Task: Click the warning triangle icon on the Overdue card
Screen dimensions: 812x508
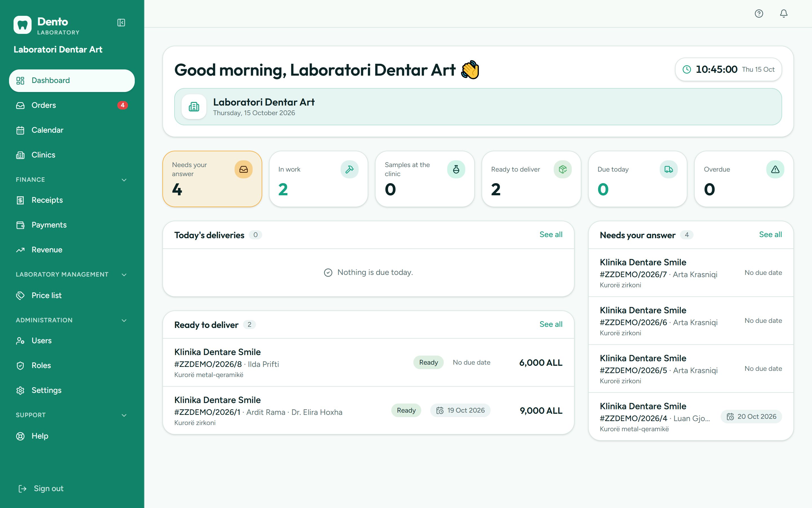Action: [x=775, y=169]
